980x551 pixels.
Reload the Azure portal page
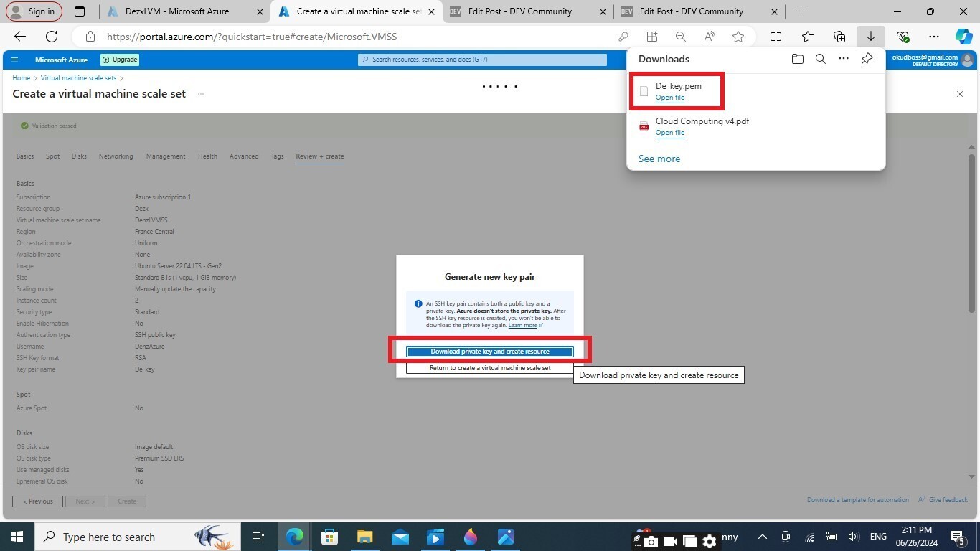click(x=52, y=37)
